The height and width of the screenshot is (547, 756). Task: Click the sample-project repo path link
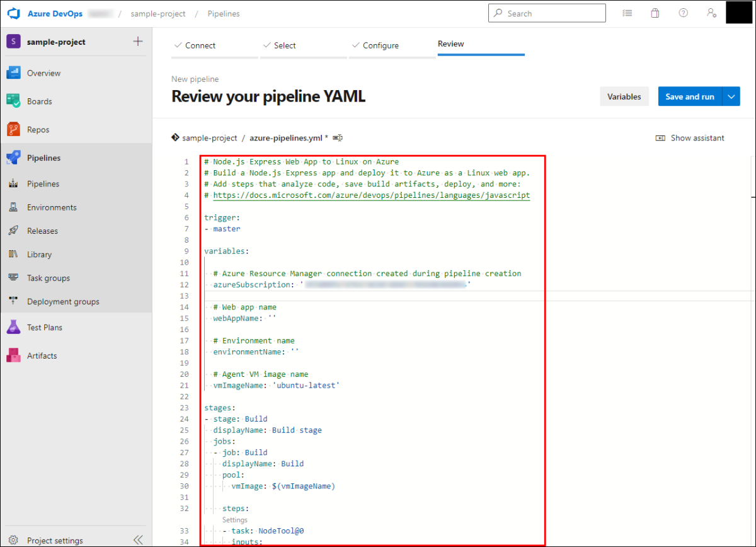click(x=210, y=138)
